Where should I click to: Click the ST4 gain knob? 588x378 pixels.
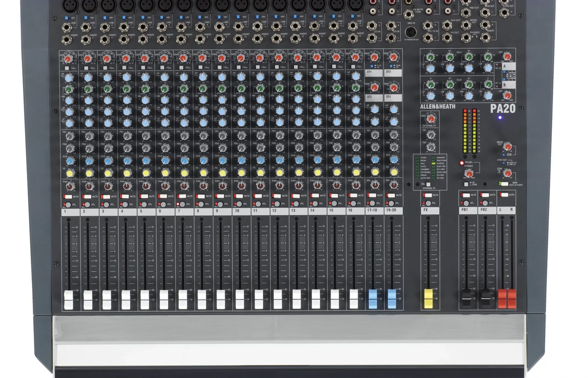(x=394, y=88)
